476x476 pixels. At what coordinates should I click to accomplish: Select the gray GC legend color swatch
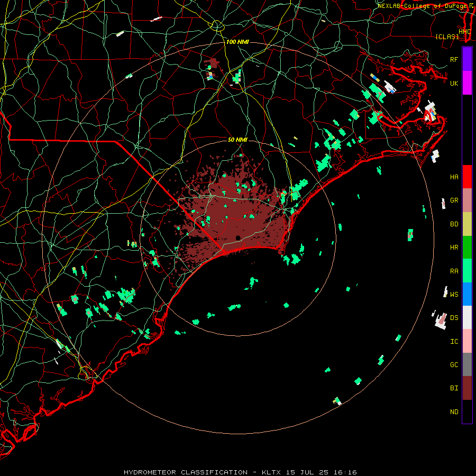coord(467,364)
